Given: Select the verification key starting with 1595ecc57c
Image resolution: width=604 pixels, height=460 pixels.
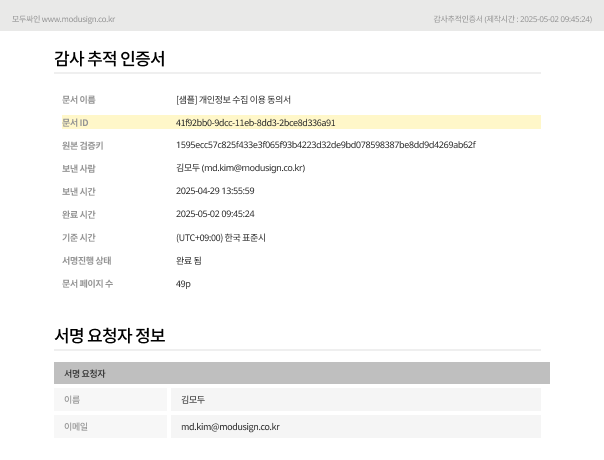Looking at the screenshot, I should point(326,145).
